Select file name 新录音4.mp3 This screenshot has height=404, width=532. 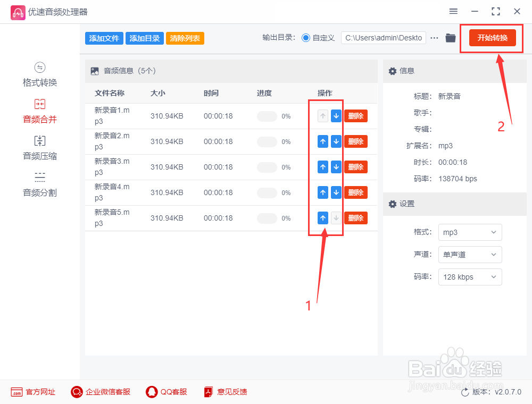point(112,192)
